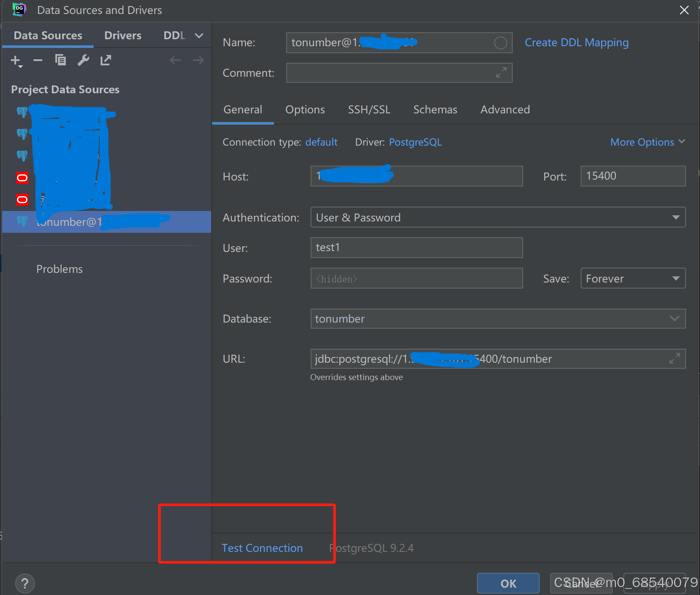
Task: Select the tonumber data source in the list
Action: click(107, 222)
